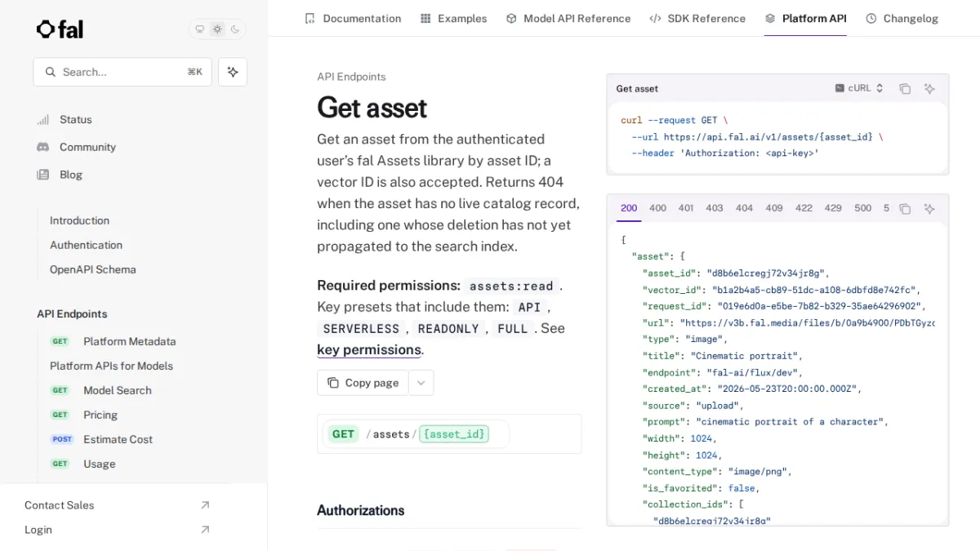Copy the Get asset cURL code
The width and height of the screenshot is (980, 551).
tap(905, 89)
